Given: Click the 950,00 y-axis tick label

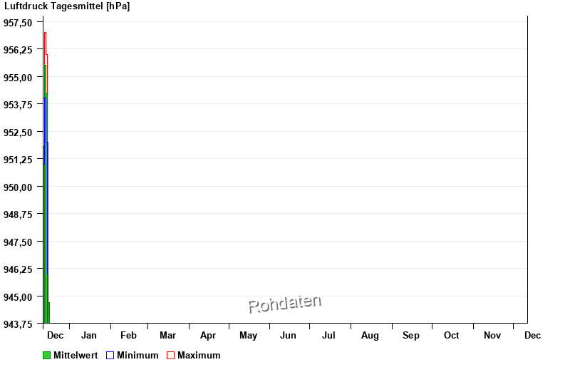Looking at the screenshot, I should pyautogui.click(x=18, y=187).
